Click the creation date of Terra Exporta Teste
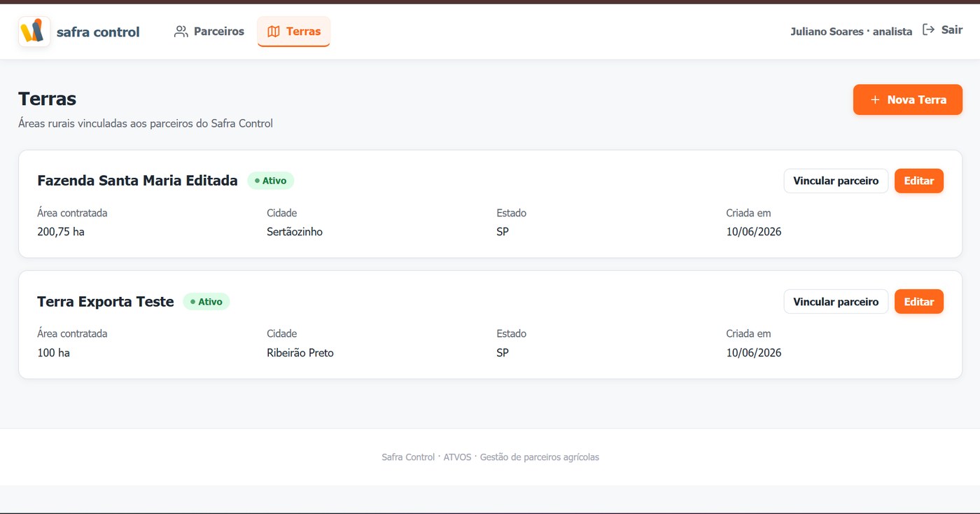Screen dimensions: 980x514 tap(754, 353)
